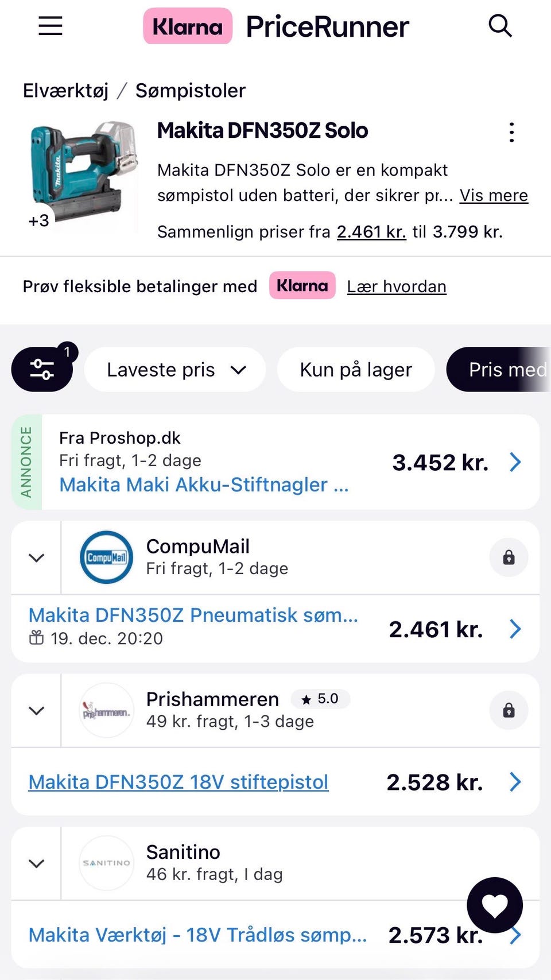The image size is (551, 980).
Task: Tap the Klarna PriceRunner logo
Action: click(x=276, y=26)
